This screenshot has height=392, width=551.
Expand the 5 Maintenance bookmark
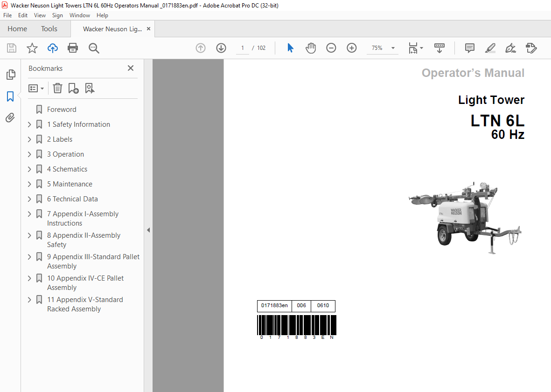point(29,184)
